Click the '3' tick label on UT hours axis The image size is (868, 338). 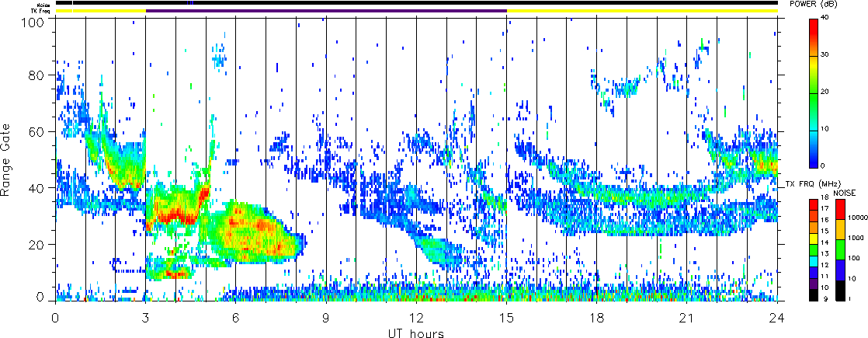[146, 318]
